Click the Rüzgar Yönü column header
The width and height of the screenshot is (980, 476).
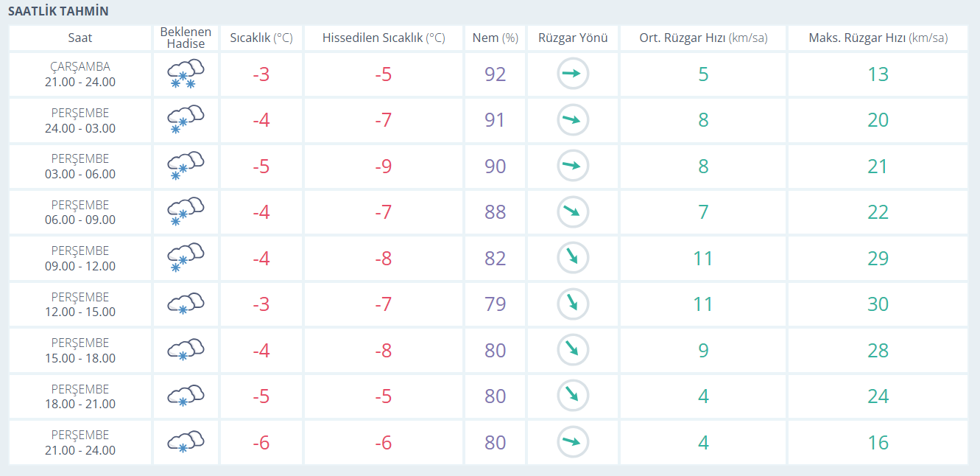[x=573, y=38]
